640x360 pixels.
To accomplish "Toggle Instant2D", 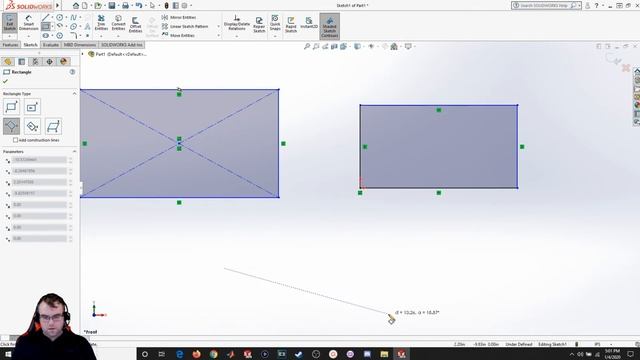I will pos(309,23).
